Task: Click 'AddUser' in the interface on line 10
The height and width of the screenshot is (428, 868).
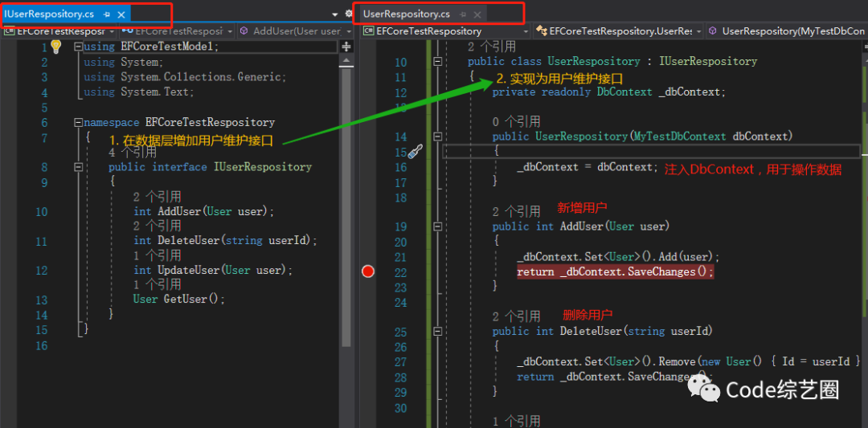Action: [x=179, y=212]
